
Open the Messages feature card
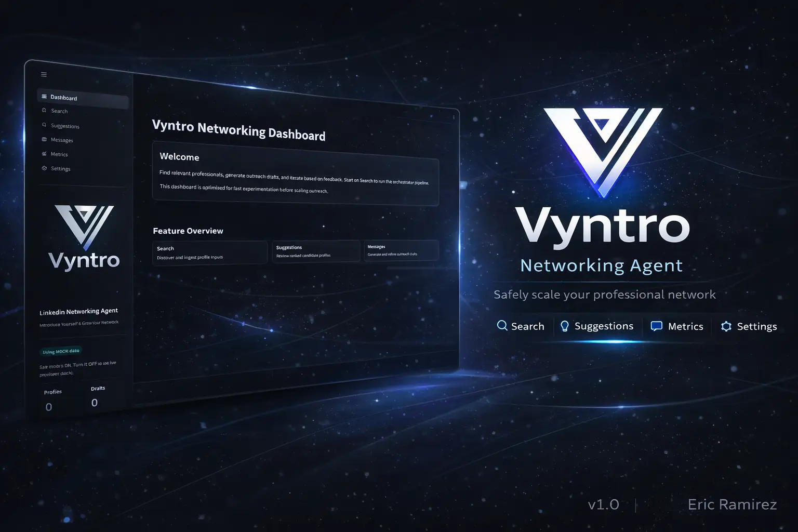click(x=401, y=250)
